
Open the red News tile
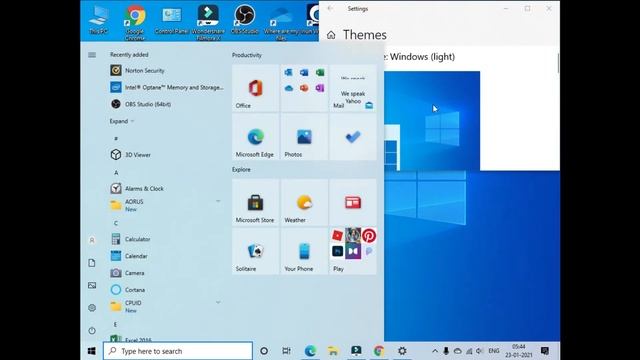353,202
